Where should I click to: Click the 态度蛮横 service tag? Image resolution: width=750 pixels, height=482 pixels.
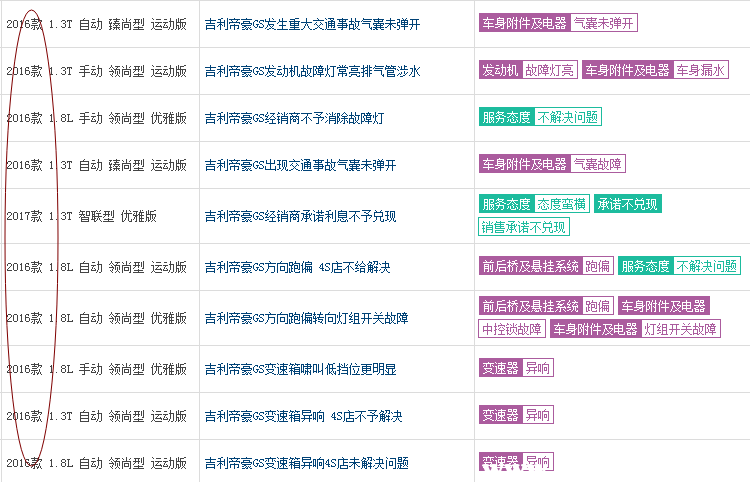coord(561,204)
